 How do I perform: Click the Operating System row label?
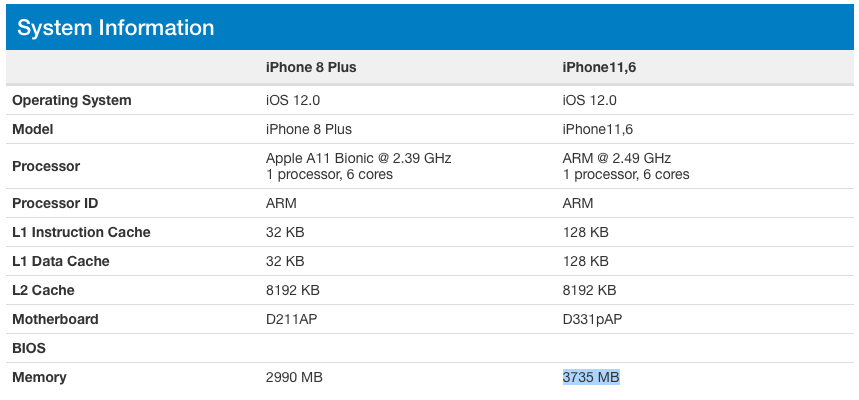click(72, 100)
